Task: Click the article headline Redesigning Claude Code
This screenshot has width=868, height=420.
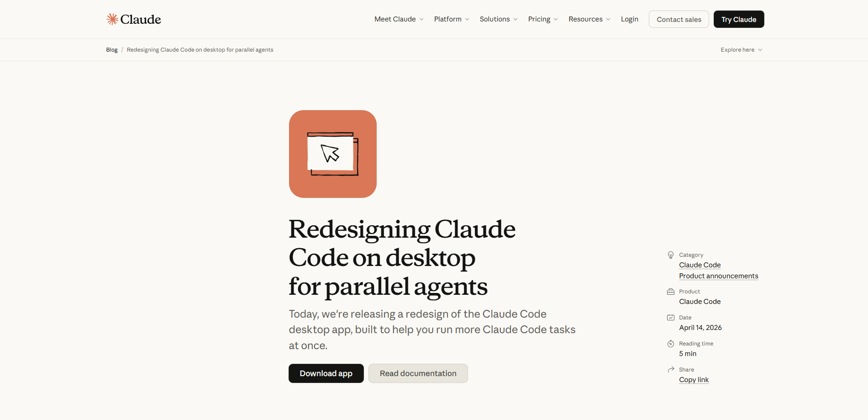Action: 402,258
